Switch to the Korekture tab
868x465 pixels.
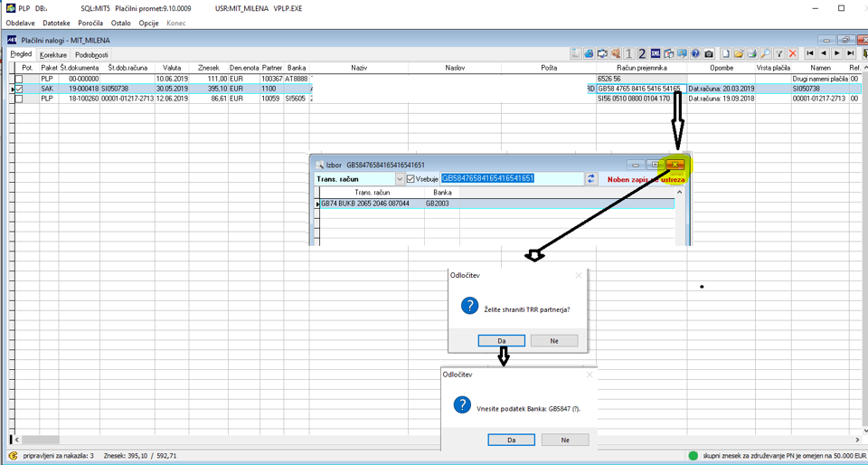pyautogui.click(x=53, y=55)
